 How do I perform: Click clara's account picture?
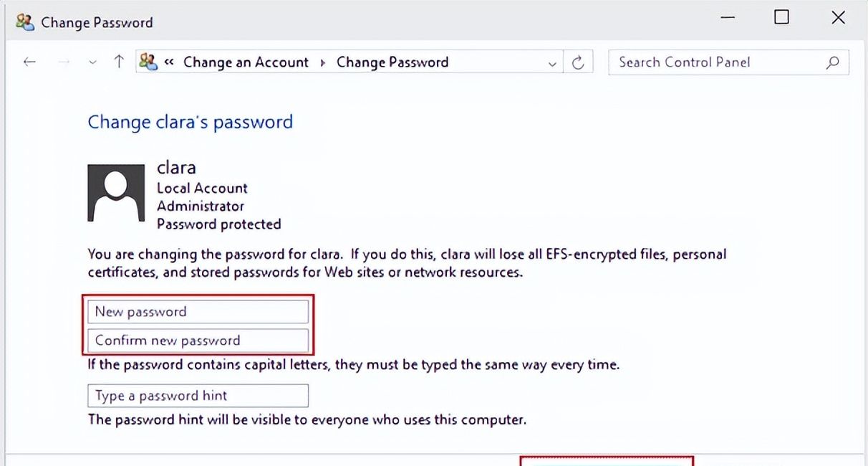tap(115, 192)
